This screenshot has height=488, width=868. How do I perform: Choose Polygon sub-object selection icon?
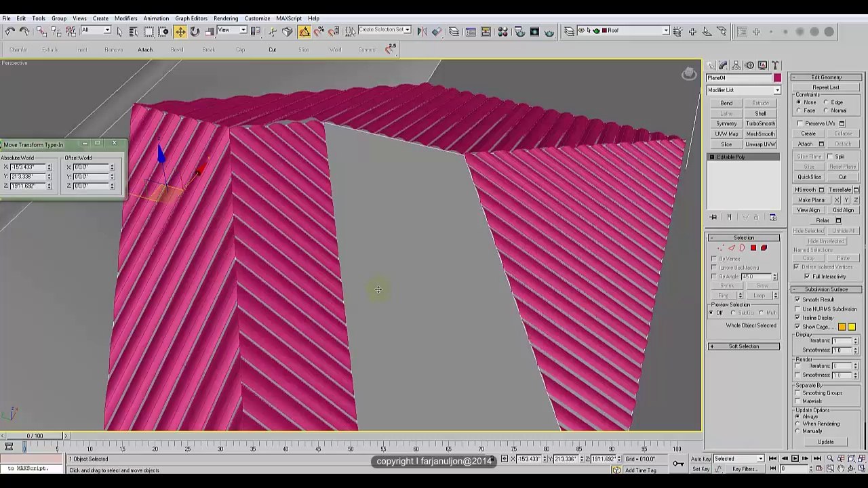(x=753, y=248)
